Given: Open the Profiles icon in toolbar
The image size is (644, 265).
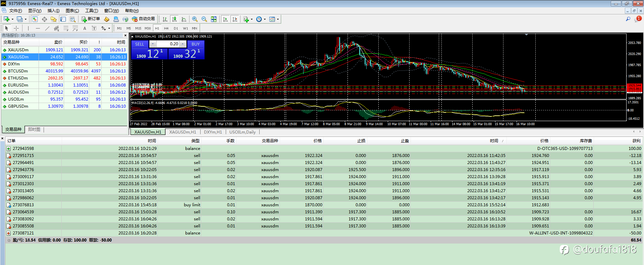Looking at the screenshot, I should point(20,19).
